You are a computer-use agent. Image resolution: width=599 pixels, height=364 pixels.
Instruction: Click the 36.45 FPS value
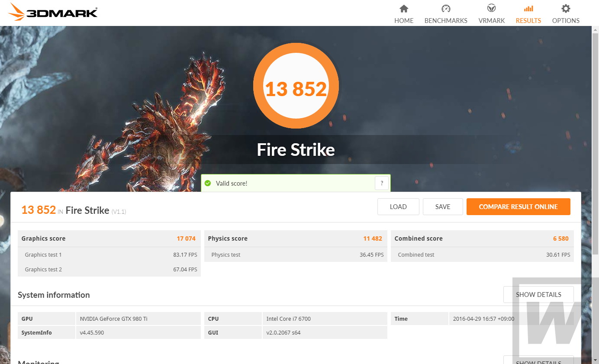tap(372, 255)
